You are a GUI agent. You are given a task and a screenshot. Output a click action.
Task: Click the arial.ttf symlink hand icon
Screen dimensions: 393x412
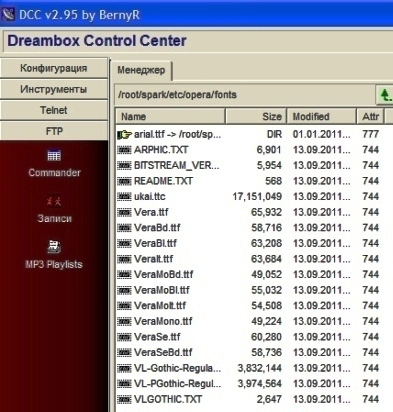point(125,135)
